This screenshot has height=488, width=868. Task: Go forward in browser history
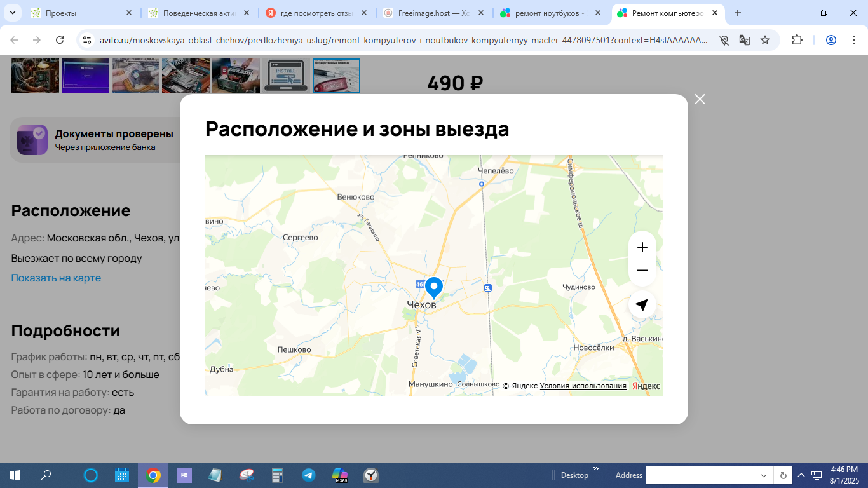pyautogui.click(x=37, y=40)
